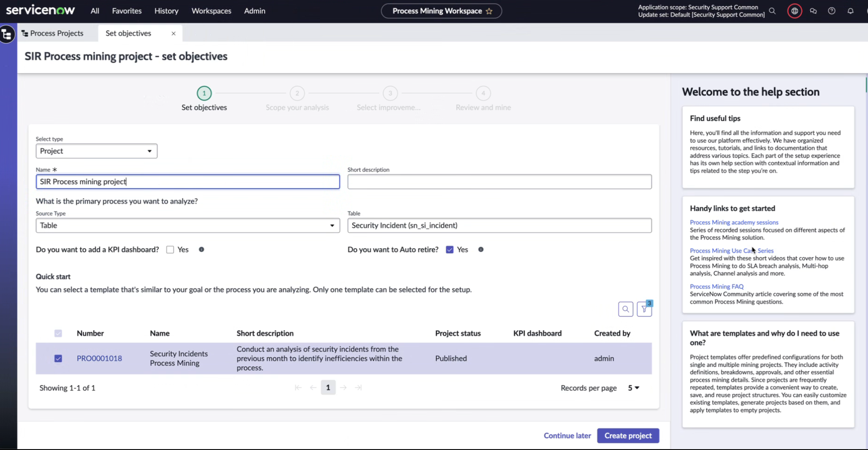Sort by the Project status column header

[x=458, y=333]
